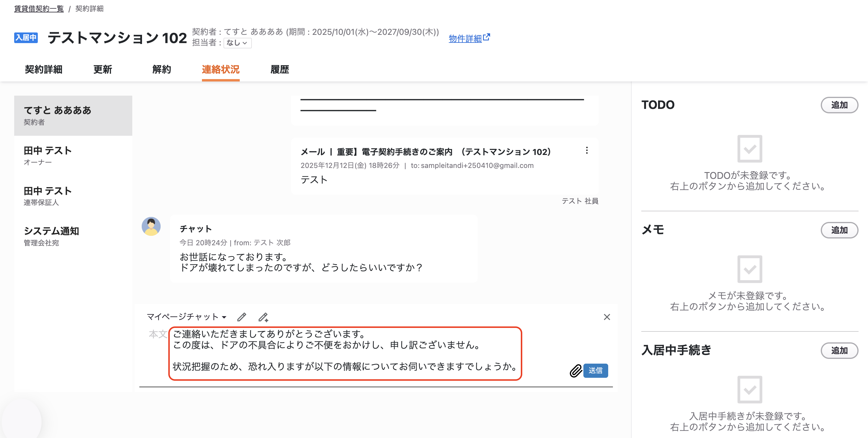
Task: Select the 連絡状況 tab
Action: (221, 69)
